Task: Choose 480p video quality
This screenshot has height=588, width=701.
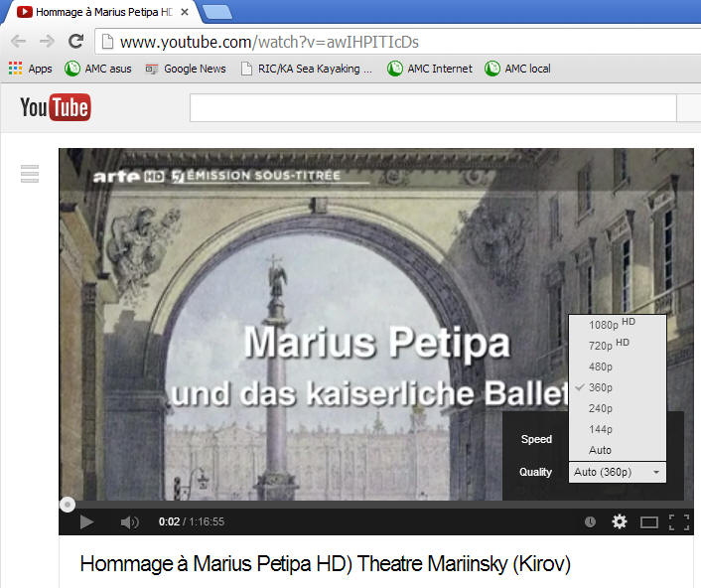Action: (x=601, y=367)
